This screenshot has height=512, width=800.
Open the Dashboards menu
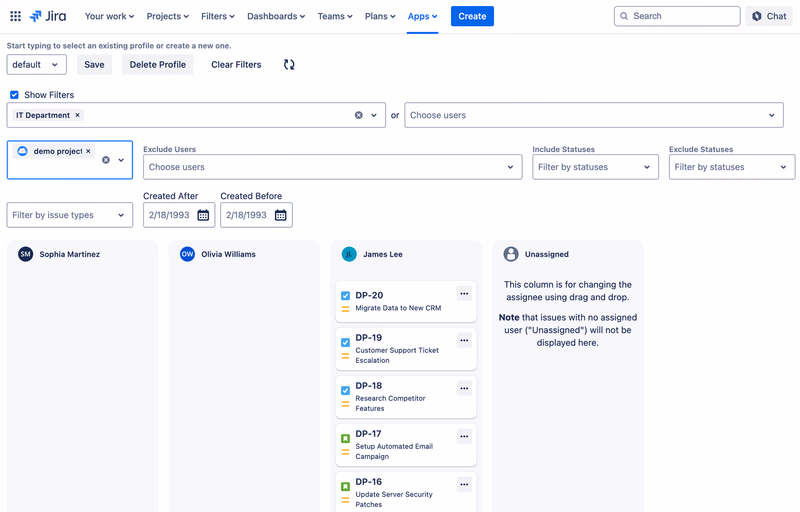[276, 16]
